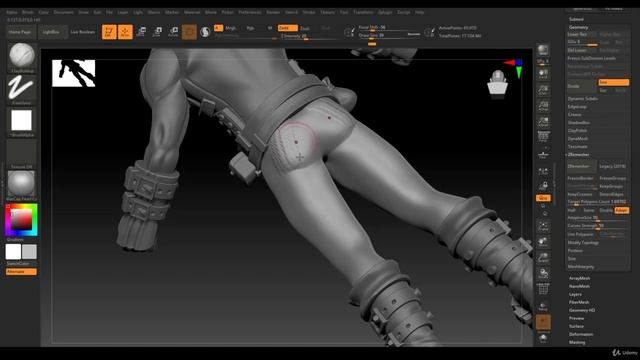Click the Frame icon in right shelf
The width and height of the screenshot is (640, 360).
(x=543, y=226)
